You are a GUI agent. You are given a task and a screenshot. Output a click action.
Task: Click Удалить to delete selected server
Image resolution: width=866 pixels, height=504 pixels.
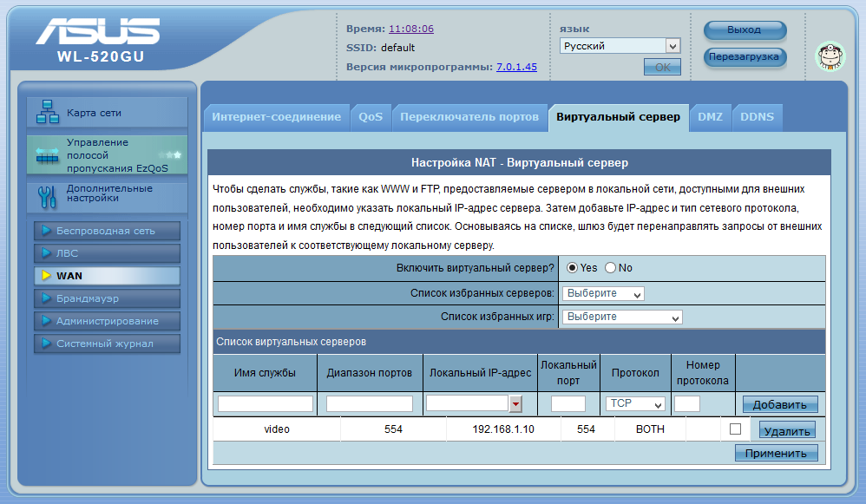pos(787,431)
